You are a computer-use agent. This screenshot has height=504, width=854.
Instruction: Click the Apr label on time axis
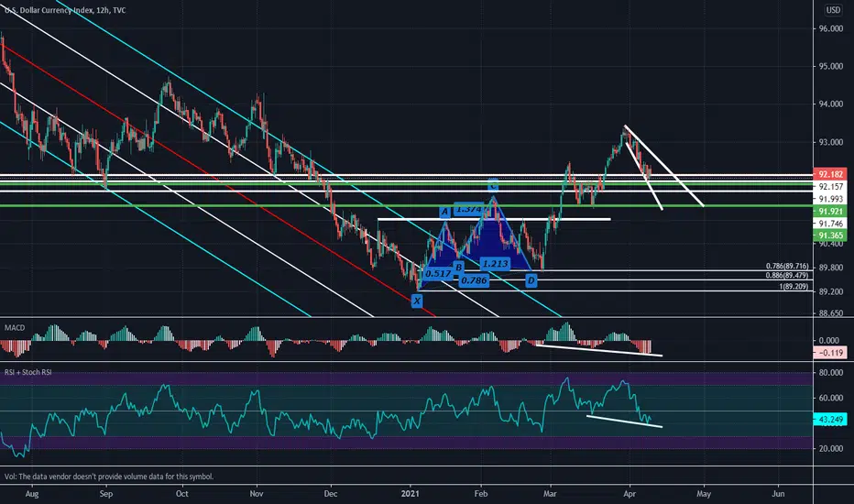click(630, 494)
